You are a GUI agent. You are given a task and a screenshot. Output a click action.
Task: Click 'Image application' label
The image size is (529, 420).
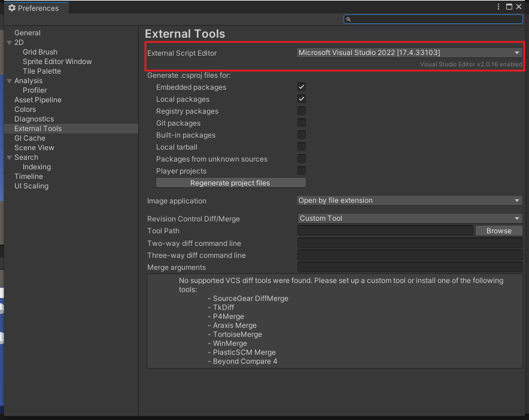pos(177,201)
